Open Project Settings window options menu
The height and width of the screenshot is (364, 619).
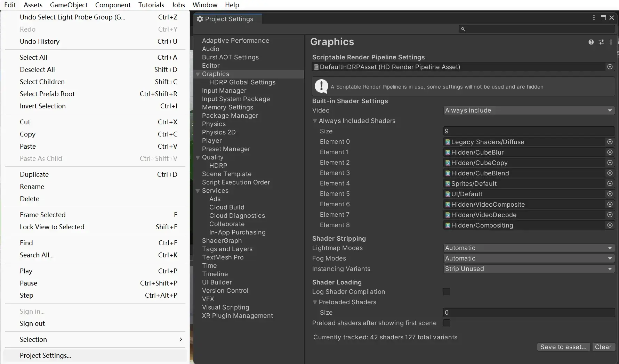(594, 18)
